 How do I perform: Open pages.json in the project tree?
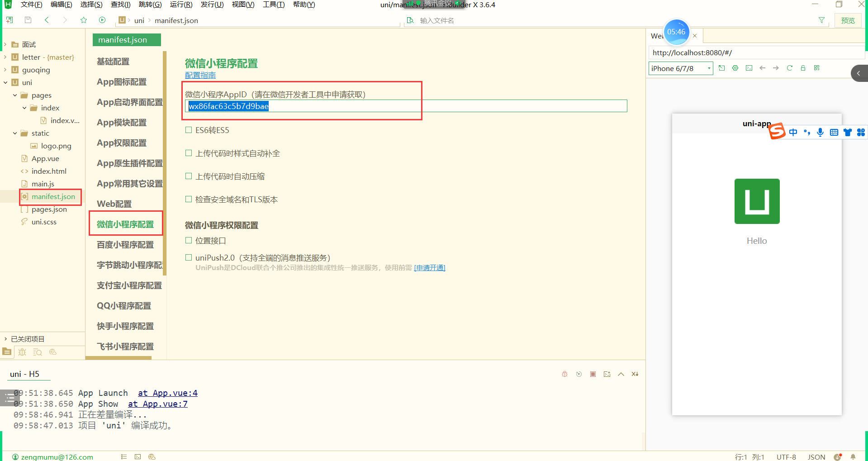pos(49,209)
